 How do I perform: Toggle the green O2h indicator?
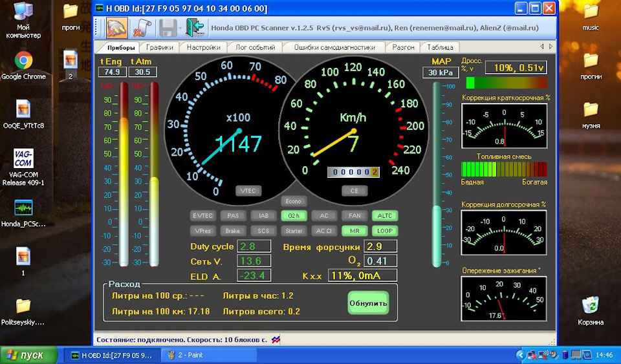pos(294,216)
